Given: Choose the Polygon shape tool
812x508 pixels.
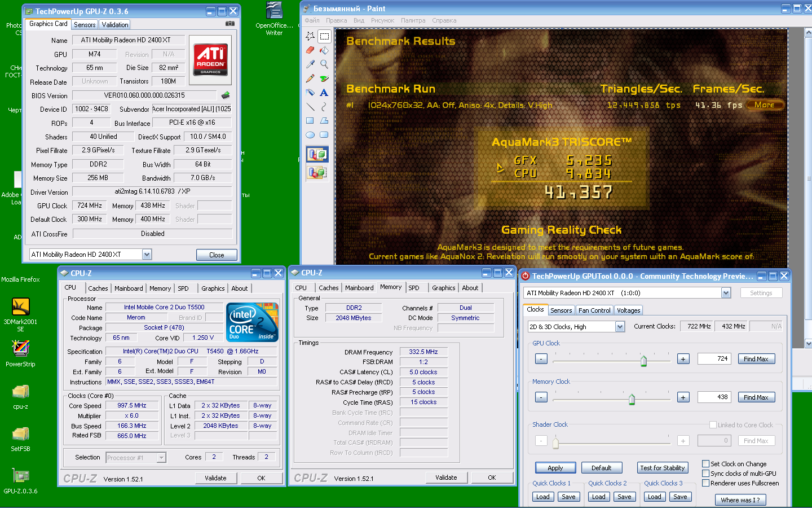Looking at the screenshot, I should [x=324, y=121].
